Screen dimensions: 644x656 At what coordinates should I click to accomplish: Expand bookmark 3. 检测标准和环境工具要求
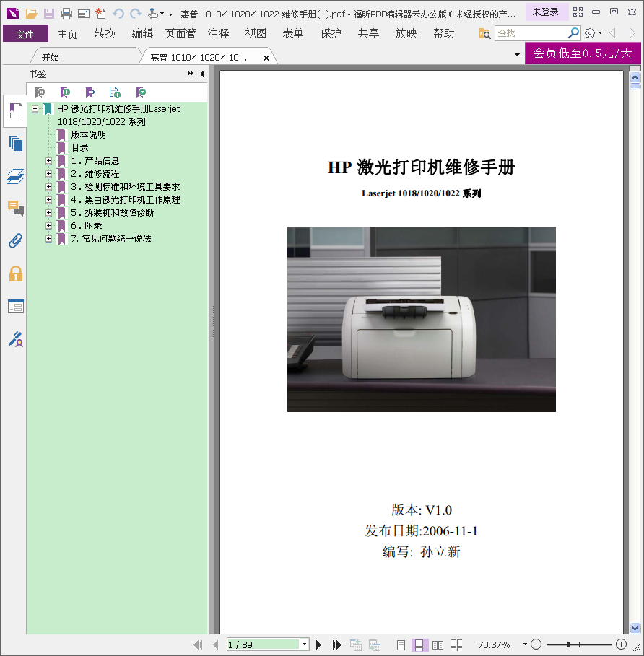click(x=48, y=187)
